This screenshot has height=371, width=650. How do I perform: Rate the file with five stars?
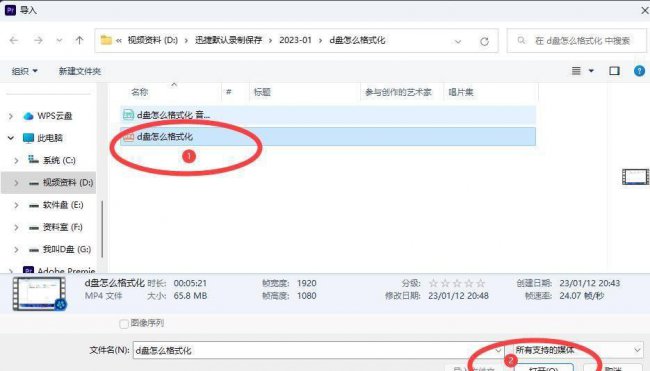tap(480, 283)
